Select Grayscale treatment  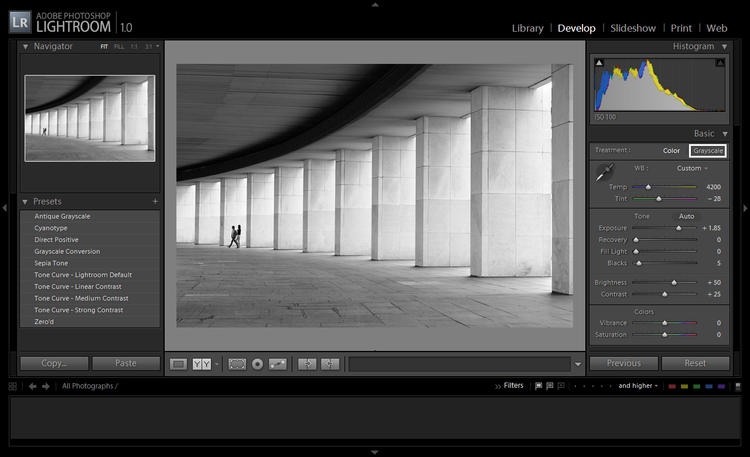(708, 151)
